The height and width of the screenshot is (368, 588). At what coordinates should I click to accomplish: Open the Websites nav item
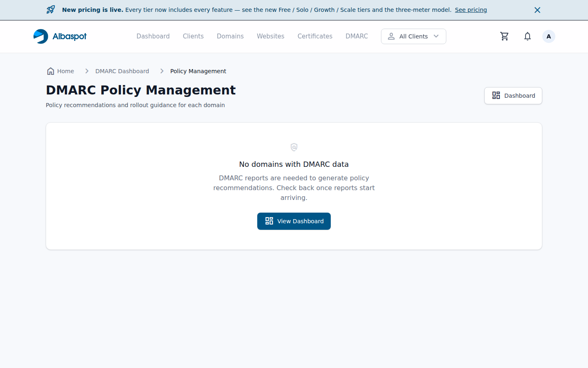(271, 36)
